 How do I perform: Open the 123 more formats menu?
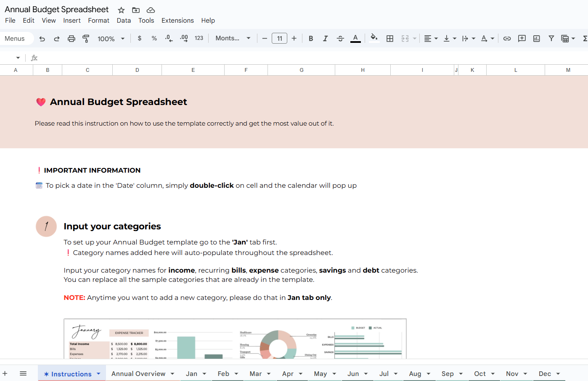199,38
